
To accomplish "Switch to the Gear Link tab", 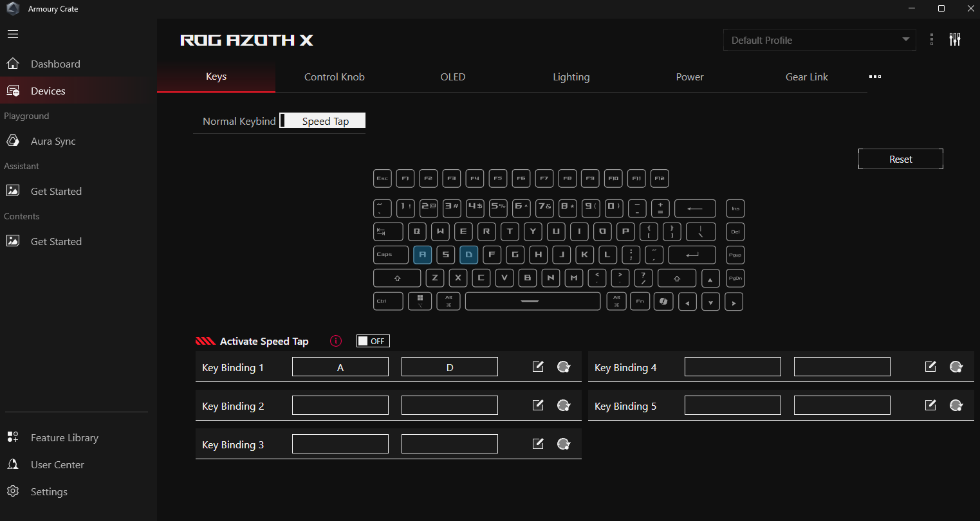I will point(807,77).
